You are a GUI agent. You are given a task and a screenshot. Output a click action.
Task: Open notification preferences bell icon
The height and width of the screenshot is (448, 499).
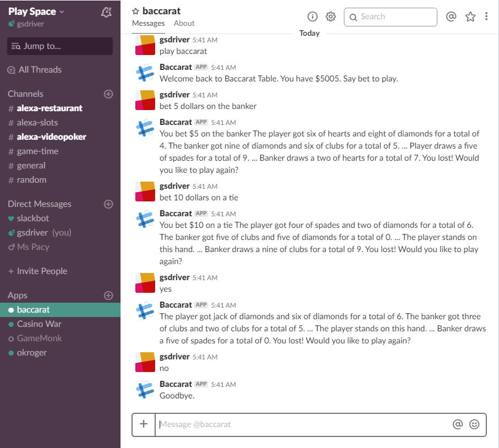point(106,12)
